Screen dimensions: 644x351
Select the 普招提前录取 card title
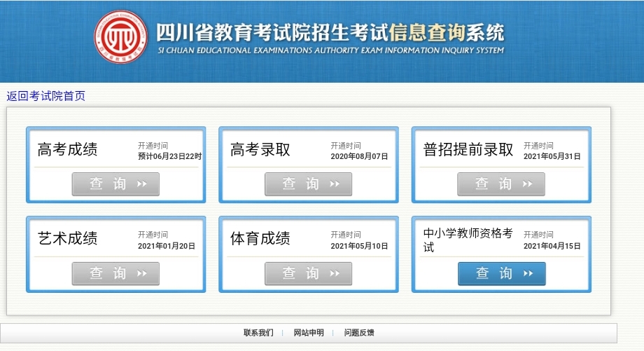pos(468,149)
